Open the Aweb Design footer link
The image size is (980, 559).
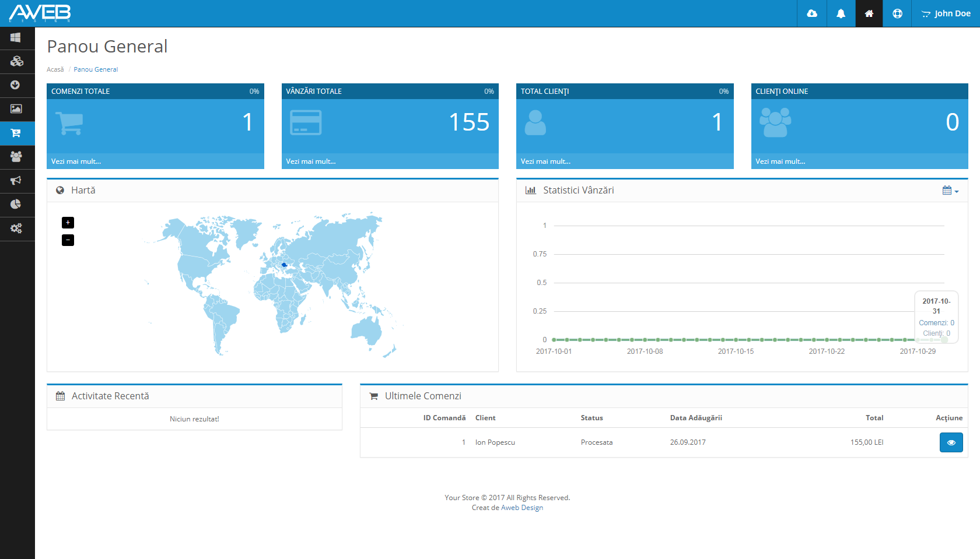pos(522,507)
